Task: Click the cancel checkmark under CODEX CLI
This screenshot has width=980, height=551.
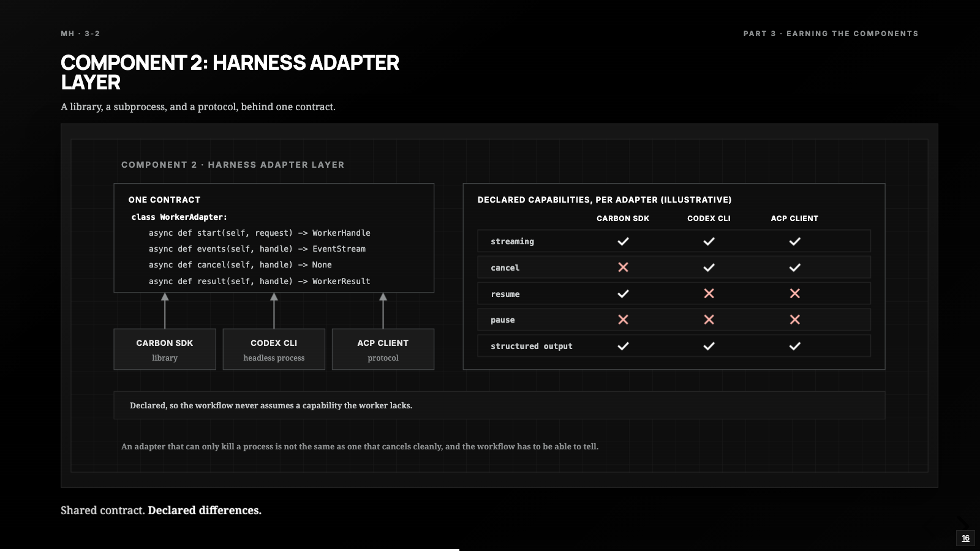Action: (x=709, y=268)
